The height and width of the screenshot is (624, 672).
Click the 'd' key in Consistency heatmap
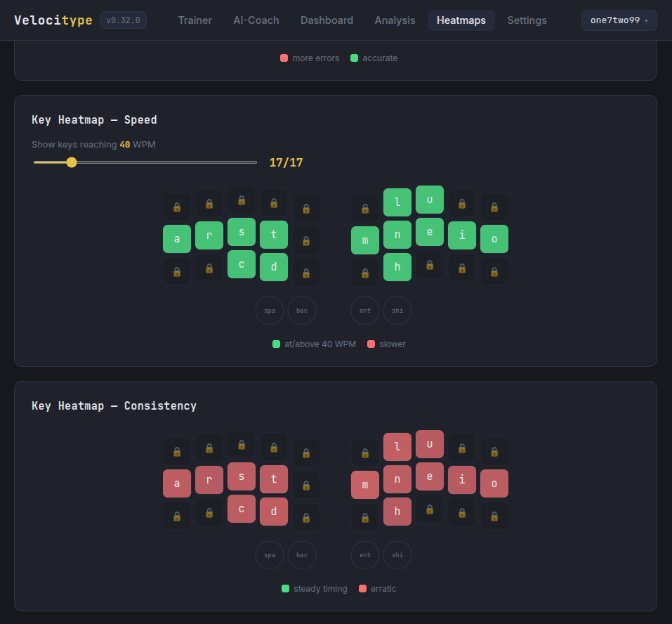274,511
